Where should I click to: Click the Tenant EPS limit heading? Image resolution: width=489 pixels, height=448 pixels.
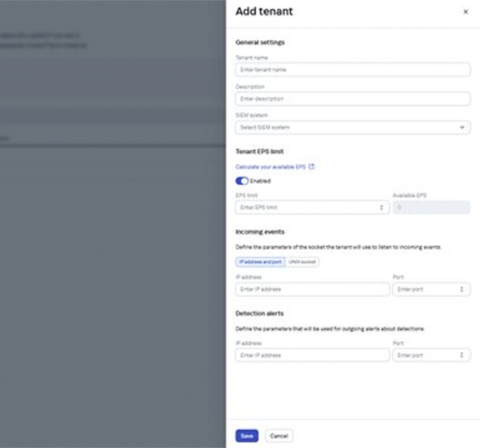pos(259,152)
